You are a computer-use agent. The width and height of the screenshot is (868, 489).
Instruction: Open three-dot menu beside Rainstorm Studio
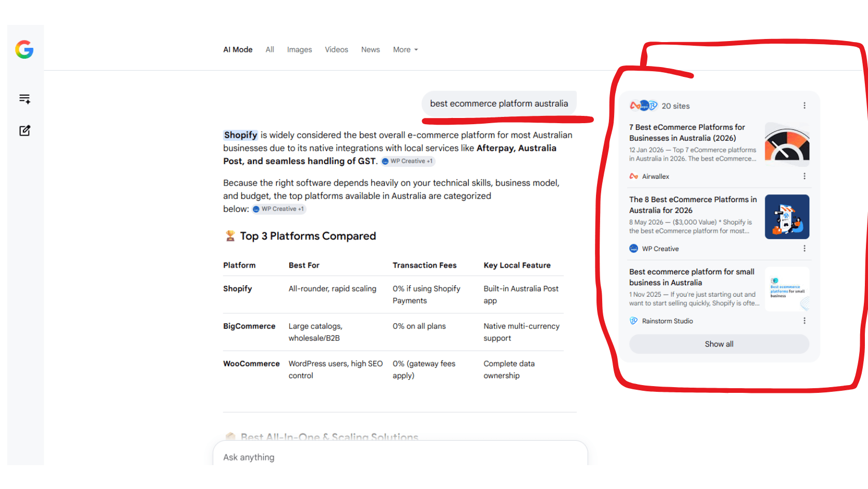pyautogui.click(x=804, y=321)
